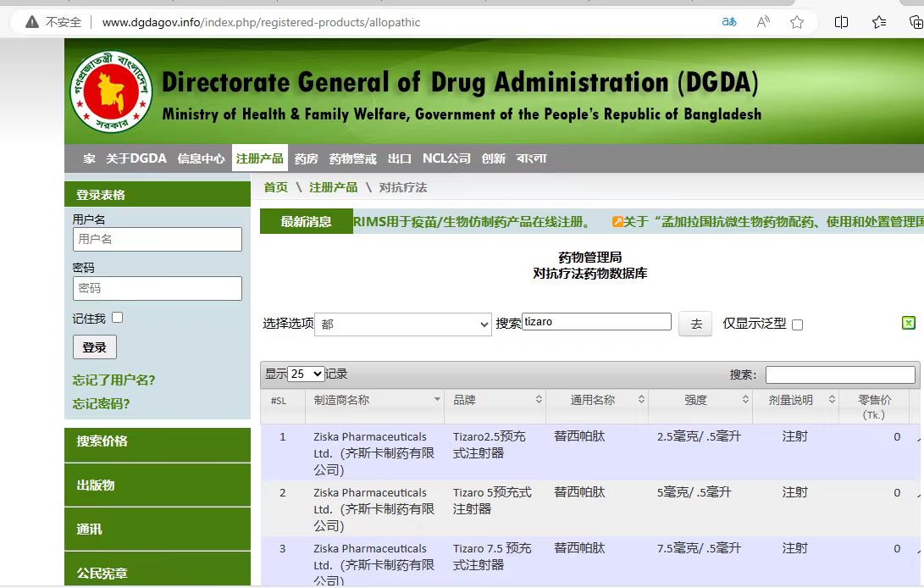Click the 密码 password input field
The height and width of the screenshot is (588, 924).
tap(157, 288)
